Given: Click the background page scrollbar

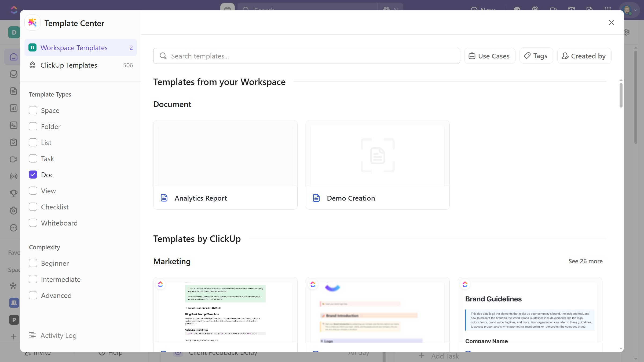Looking at the screenshot, I should point(636,97).
